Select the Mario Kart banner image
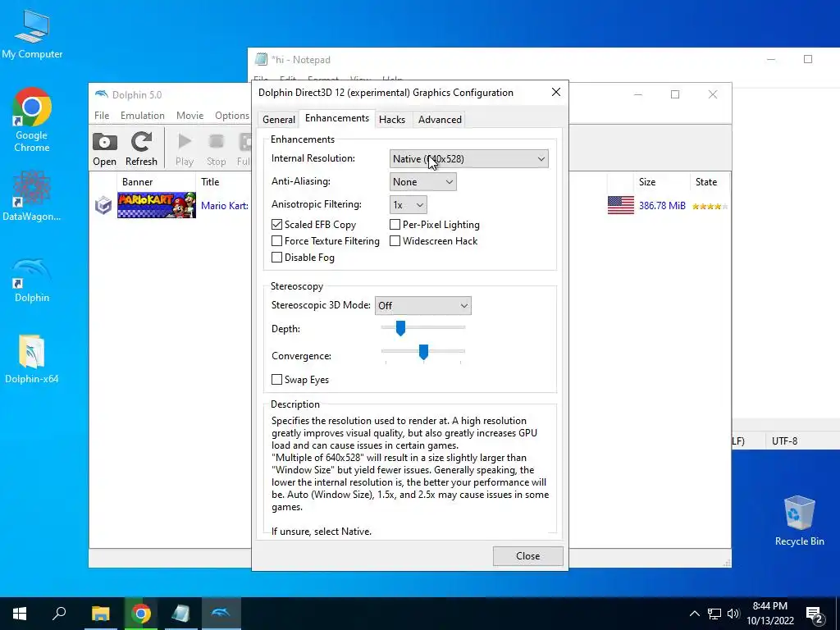The image size is (840, 630). click(x=157, y=205)
